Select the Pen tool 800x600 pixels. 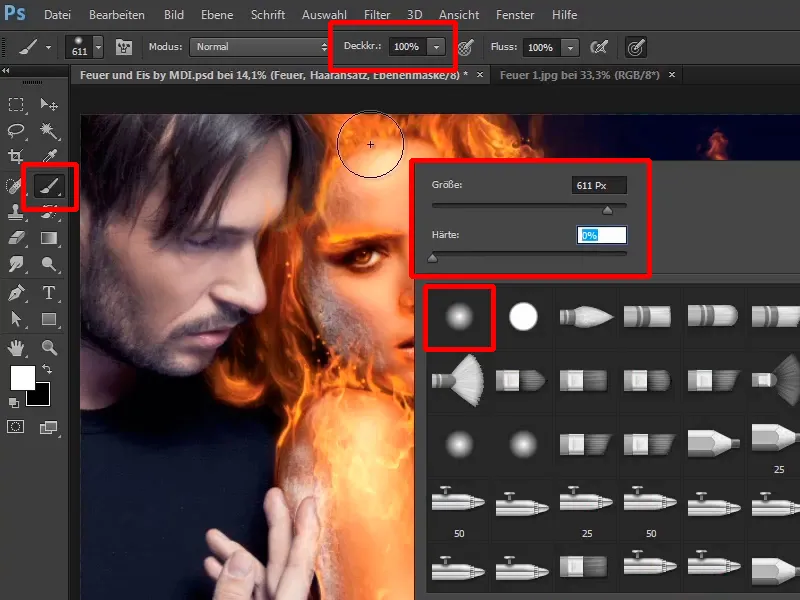[x=16, y=293]
